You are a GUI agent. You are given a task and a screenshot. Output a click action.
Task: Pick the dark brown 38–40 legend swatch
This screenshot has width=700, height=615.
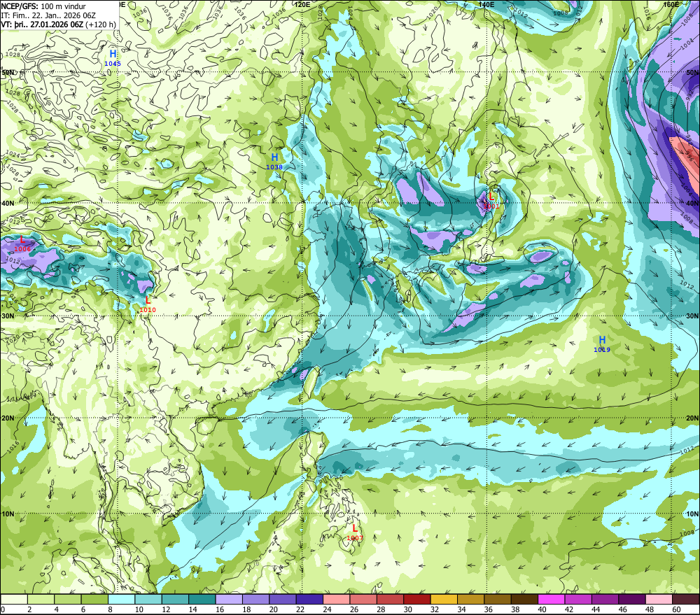tap(524, 599)
